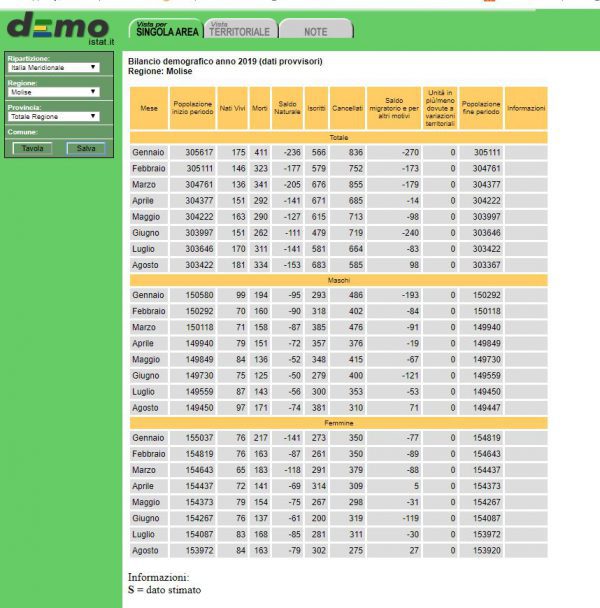The width and height of the screenshot is (600, 608).
Task: Click the Totale section heading row
Action: tap(338, 136)
